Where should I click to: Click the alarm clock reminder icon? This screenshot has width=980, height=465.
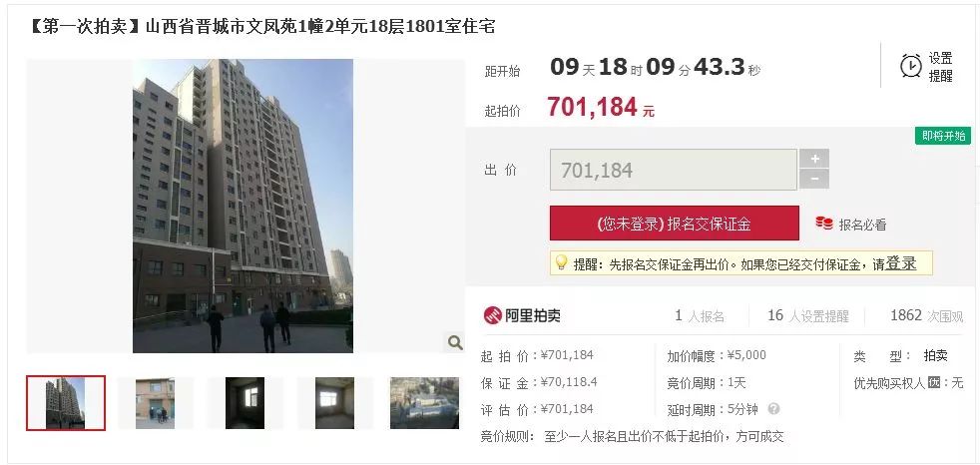point(910,65)
